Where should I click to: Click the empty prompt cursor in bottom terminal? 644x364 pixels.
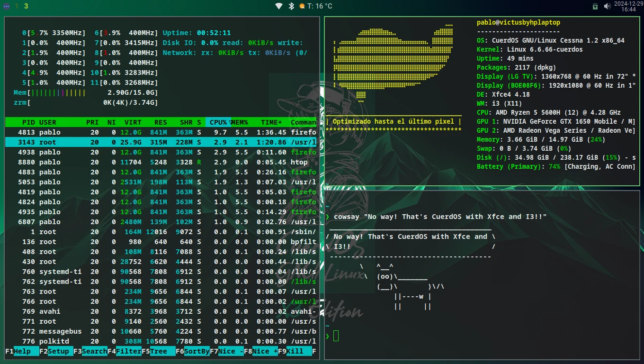click(336, 336)
